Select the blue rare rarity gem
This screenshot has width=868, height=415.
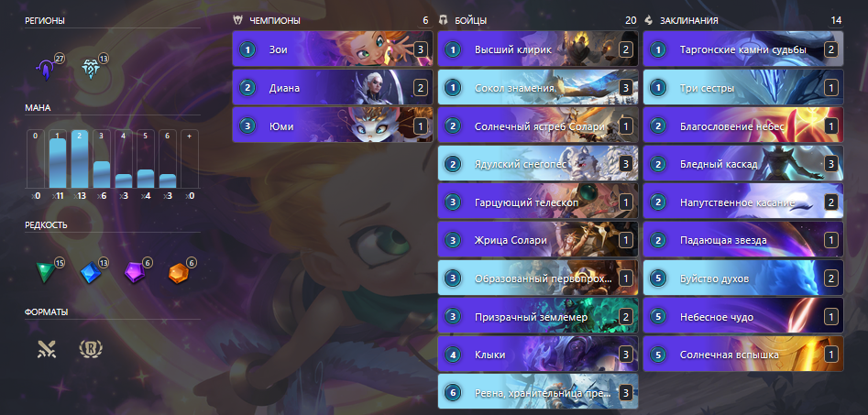point(90,273)
